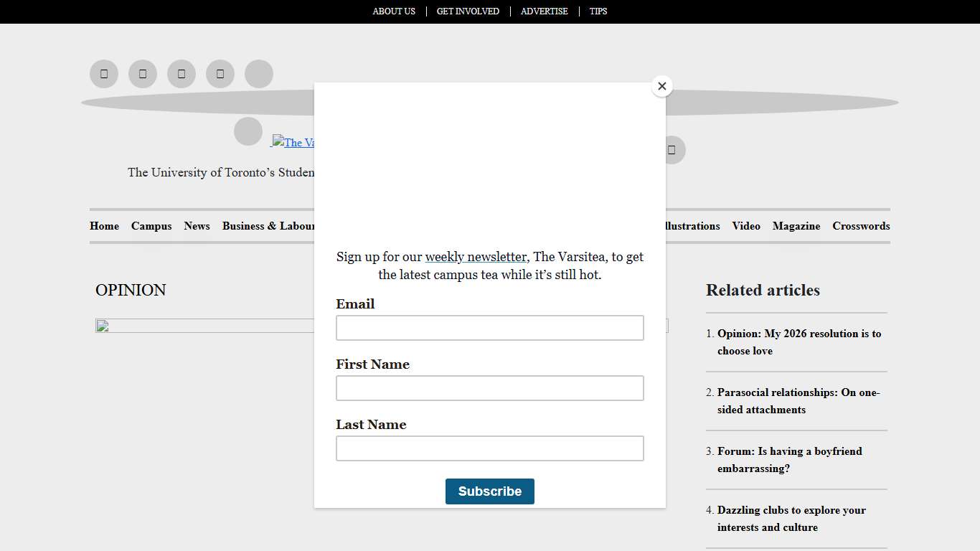The width and height of the screenshot is (980, 551).
Task: Open the weekly newsletter link
Action: coord(475,257)
